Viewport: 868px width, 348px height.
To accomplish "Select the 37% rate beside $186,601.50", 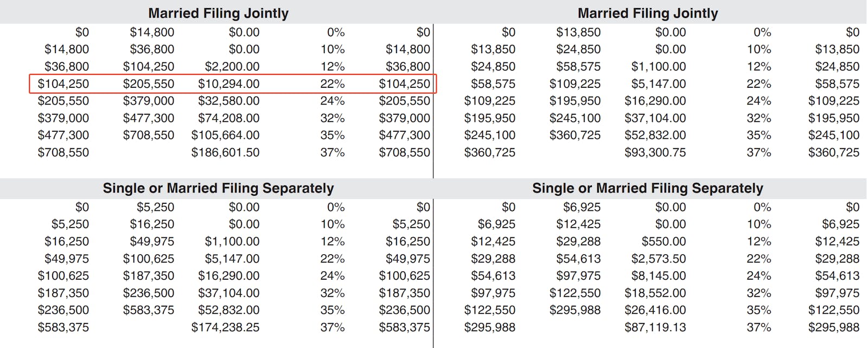I will [332, 153].
